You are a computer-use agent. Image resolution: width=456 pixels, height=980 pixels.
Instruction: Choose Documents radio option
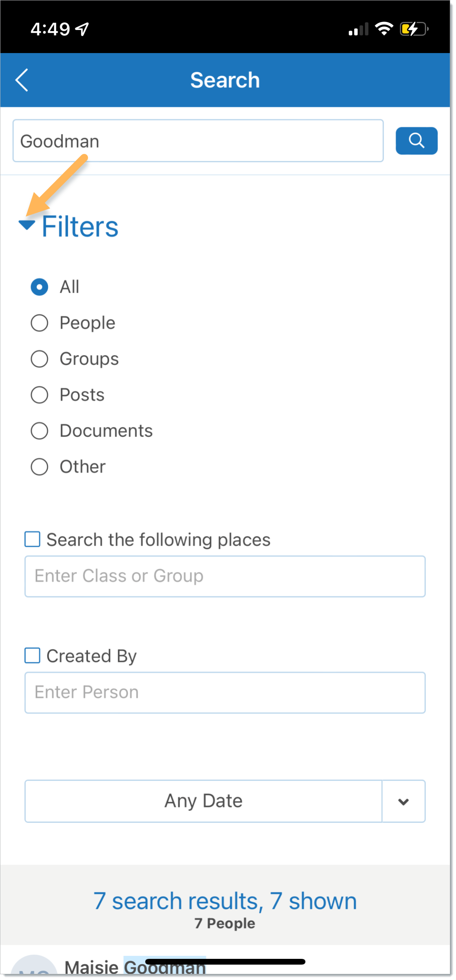tap(39, 431)
